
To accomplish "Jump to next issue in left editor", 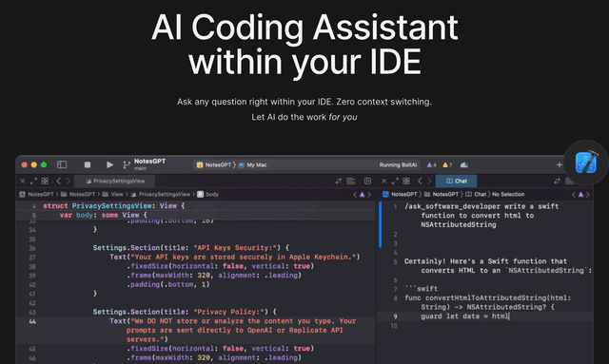I will pyautogui.click(x=369, y=195).
